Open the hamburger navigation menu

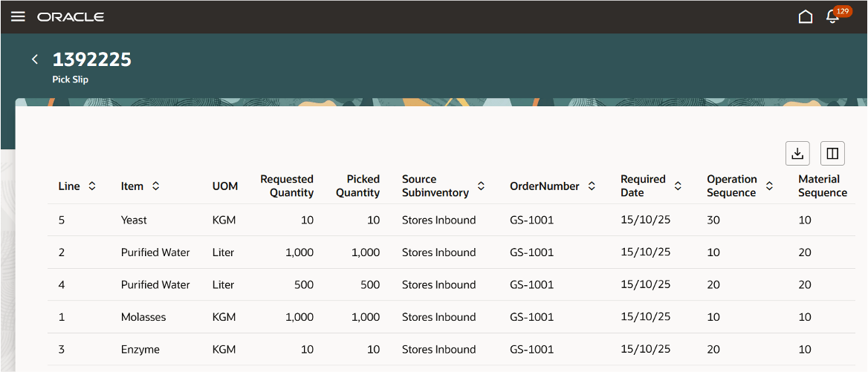pyautogui.click(x=19, y=16)
